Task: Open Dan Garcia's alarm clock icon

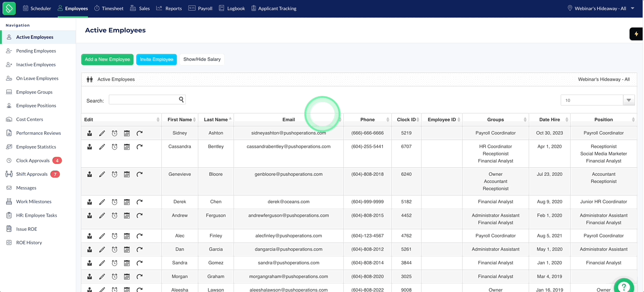Action: click(115, 250)
